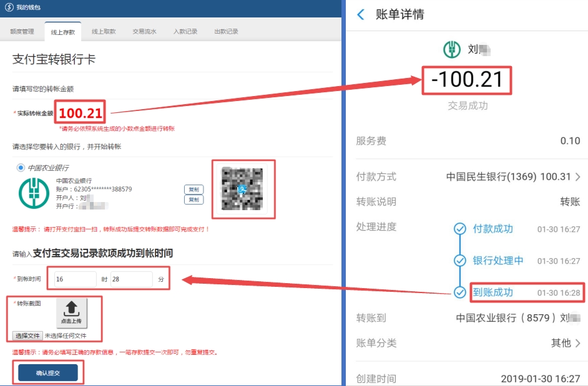
Task: Select the 中国农业银行 radio button
Action: 21,168
